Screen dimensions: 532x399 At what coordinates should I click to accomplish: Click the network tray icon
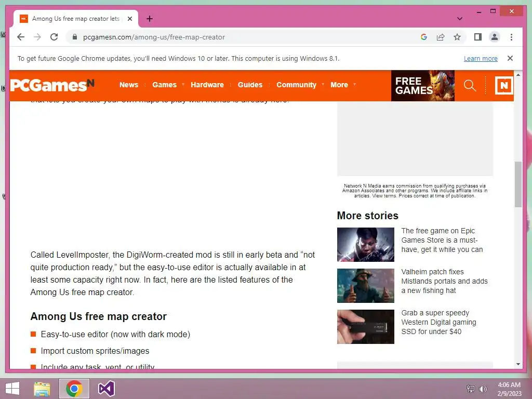click(x=471, y=389)
